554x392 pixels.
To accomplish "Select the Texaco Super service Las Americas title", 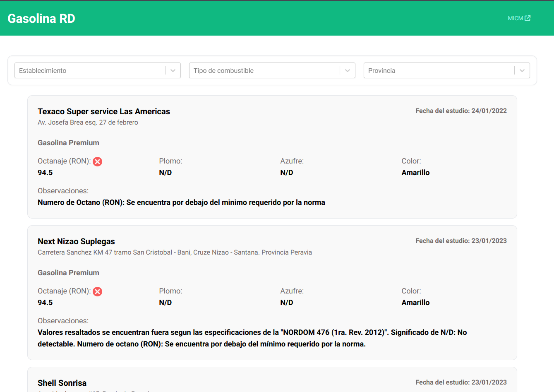I will point(104,111).
